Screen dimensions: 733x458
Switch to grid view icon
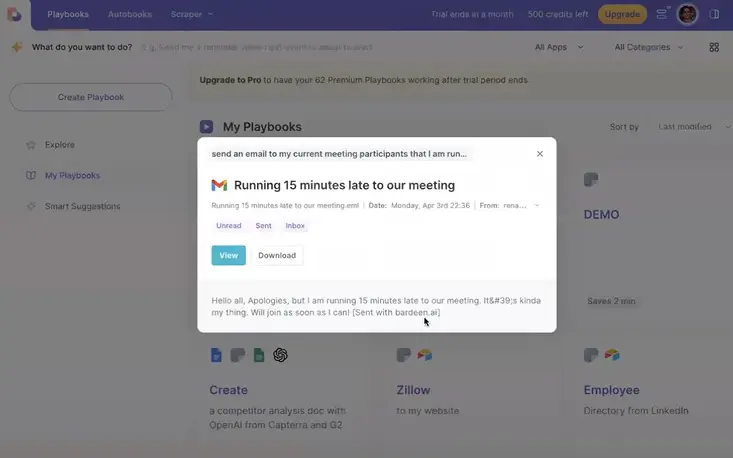coord(714,47)
